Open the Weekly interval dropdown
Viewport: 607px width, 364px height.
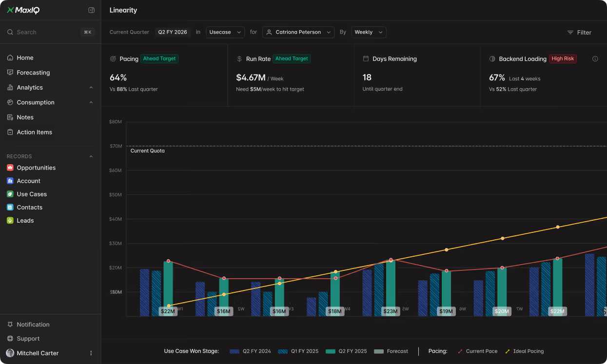point(369,32)
